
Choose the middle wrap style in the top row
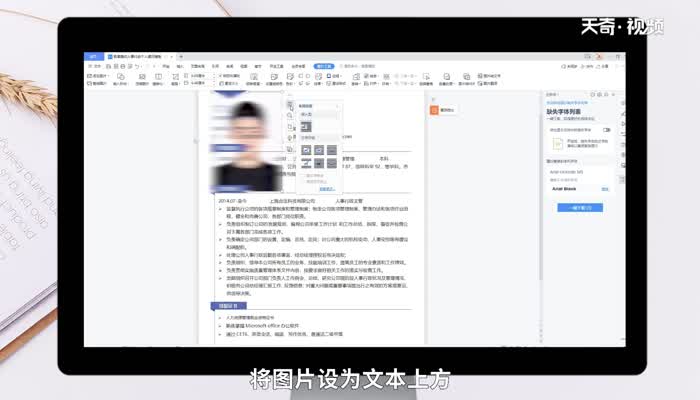[x=319, y=150]
